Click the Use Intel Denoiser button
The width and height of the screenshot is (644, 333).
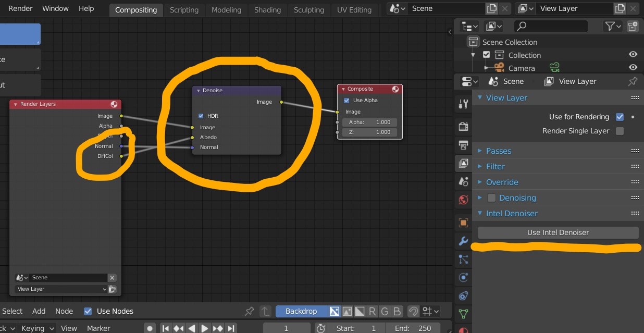coord(558,232)
